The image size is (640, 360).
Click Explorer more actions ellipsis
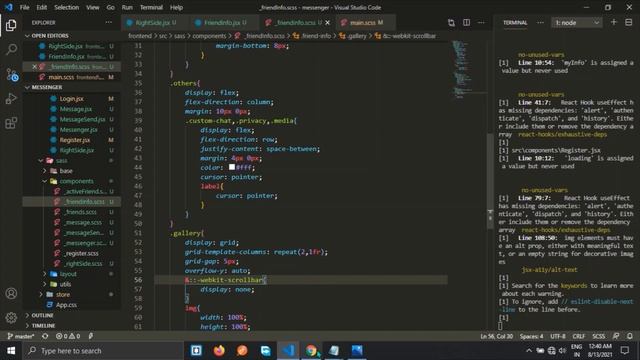(x=109, y=22)
